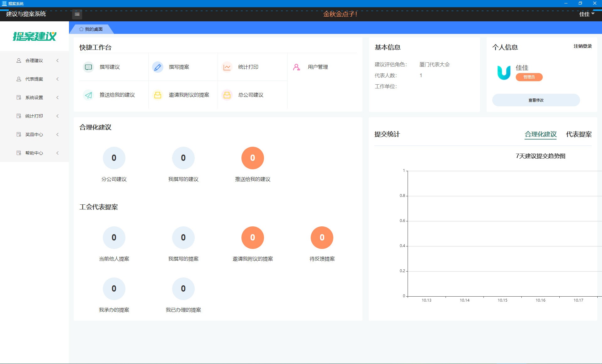
Task: Toggle the sidebar hamburger menu button
Action: click(x=77, y=14)
